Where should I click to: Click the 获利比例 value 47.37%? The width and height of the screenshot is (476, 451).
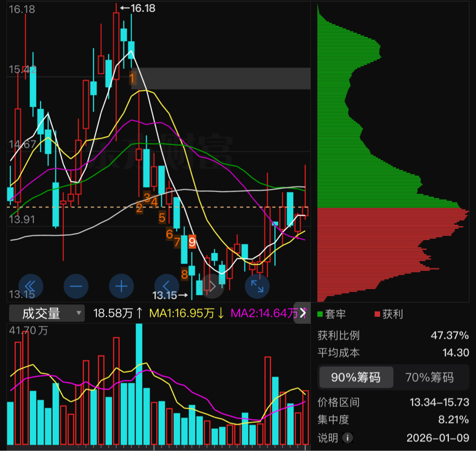[x=450, y=335]
